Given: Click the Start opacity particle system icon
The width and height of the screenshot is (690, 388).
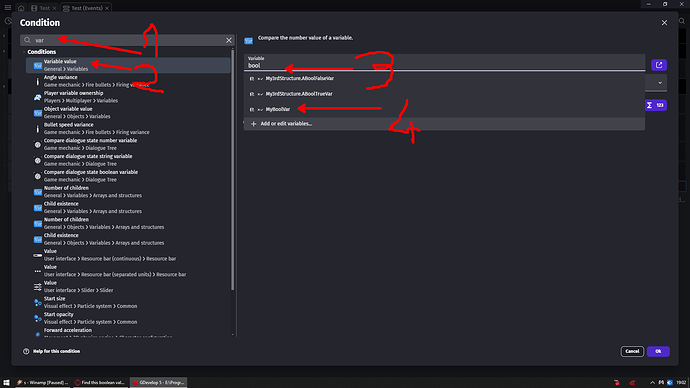Looking at the screenshot, I should 37,318.
